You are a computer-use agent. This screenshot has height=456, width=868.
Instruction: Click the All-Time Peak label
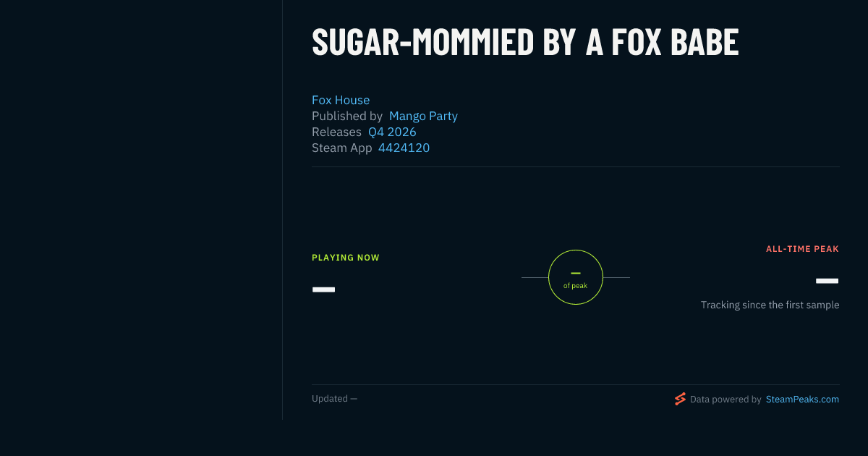802,249
